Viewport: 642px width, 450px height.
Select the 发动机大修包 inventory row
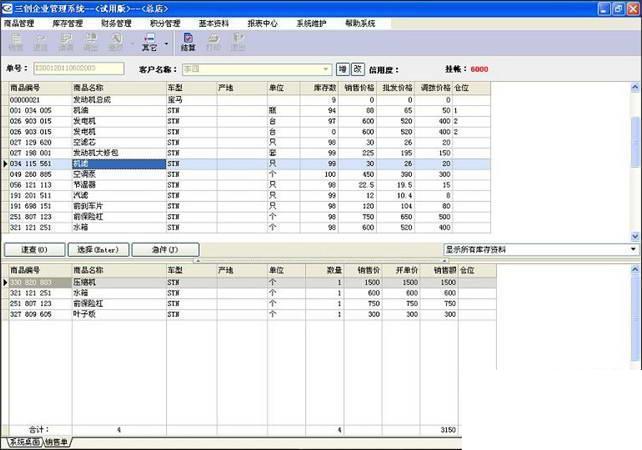[249, 153]
